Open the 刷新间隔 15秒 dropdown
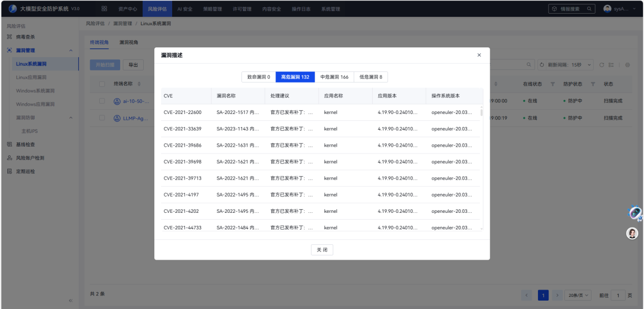The height and width of the screenshot is (309, 644). [566, 65]
